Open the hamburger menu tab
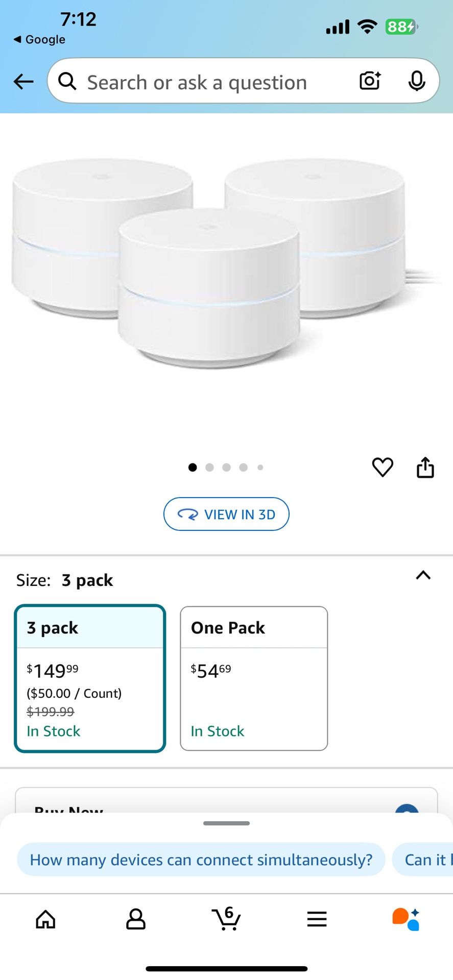The width and height of the screenshot is (453, 980). tap(317, 919)
